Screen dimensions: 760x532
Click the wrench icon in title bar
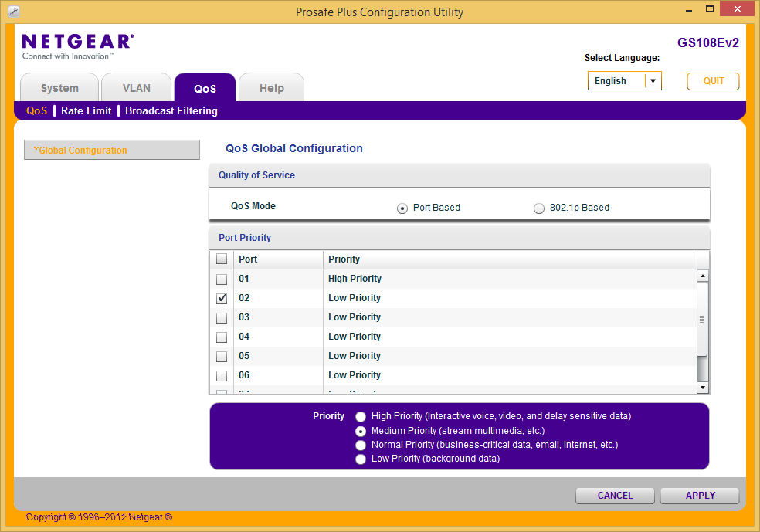(x=12, y=12)
